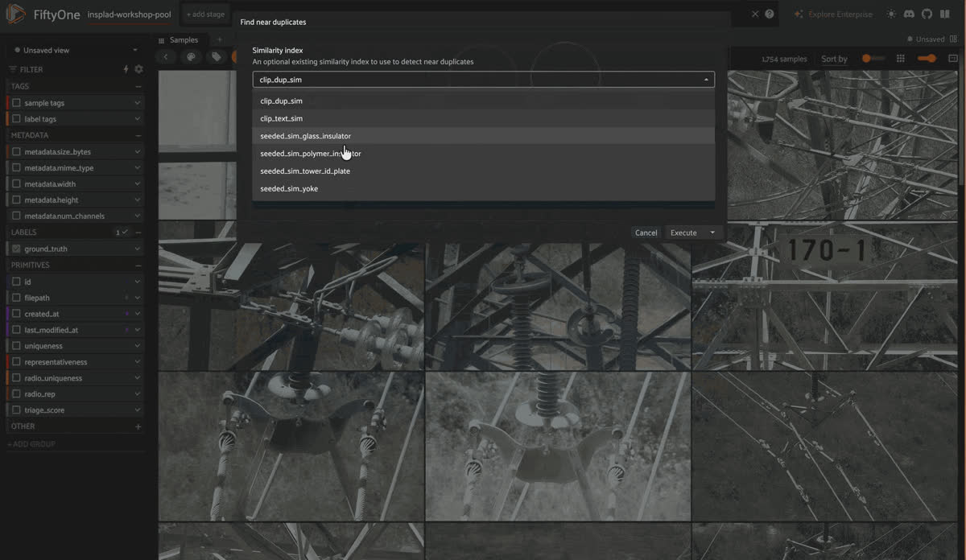Viewport: 966px width, 560px height.
Task: Choose seeded_sim_polymer_insulator index
Action: (483, 154)
